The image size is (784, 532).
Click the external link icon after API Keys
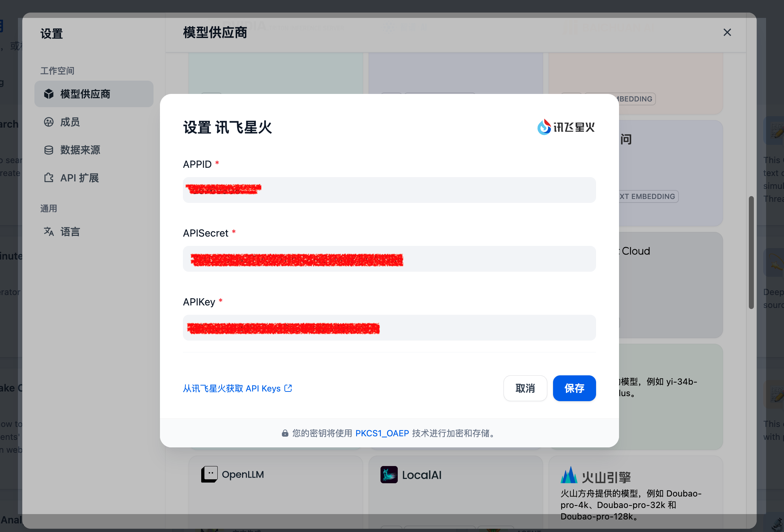pyautogui.click(x=288, y=388)
